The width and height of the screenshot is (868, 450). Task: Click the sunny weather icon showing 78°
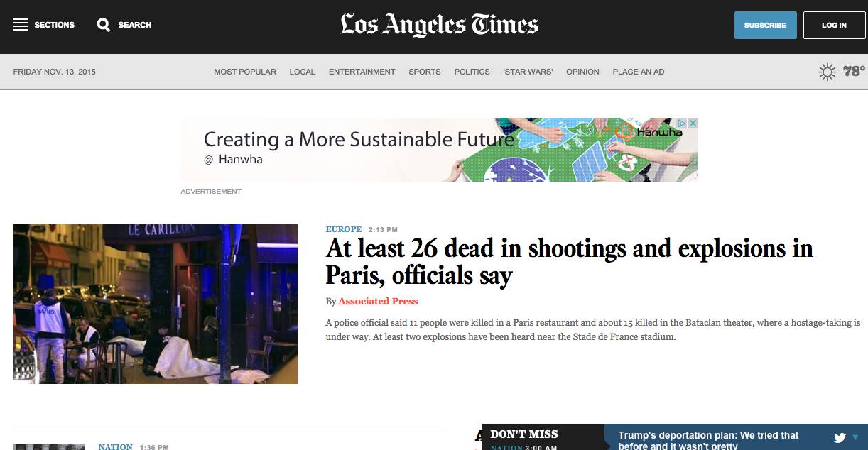point(828,71)
